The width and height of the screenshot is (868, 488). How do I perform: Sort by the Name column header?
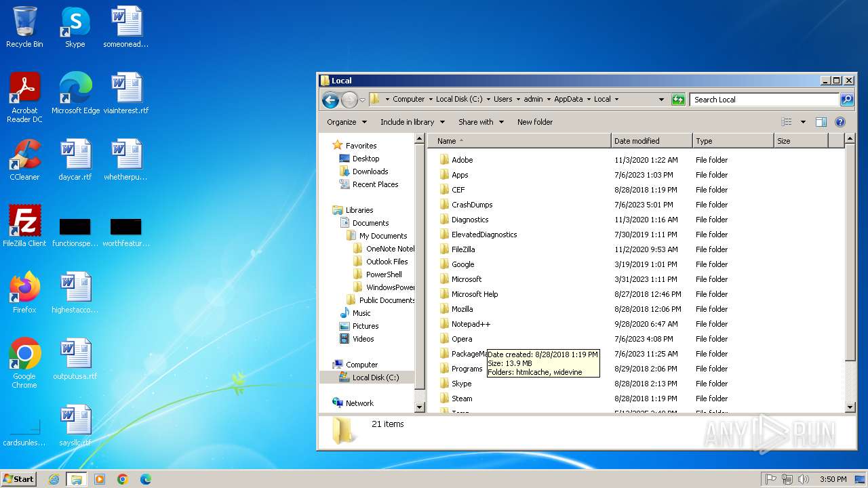(519, 141)
